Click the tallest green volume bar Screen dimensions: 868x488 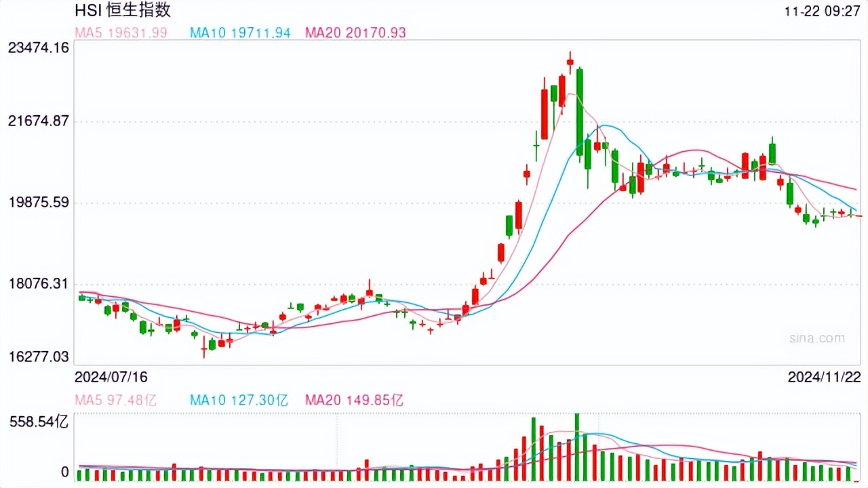577,447
